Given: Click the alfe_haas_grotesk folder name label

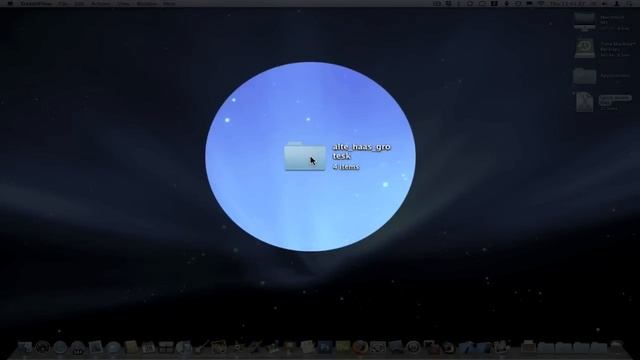Looking at the screenshot, I should [x=362, y=151].
